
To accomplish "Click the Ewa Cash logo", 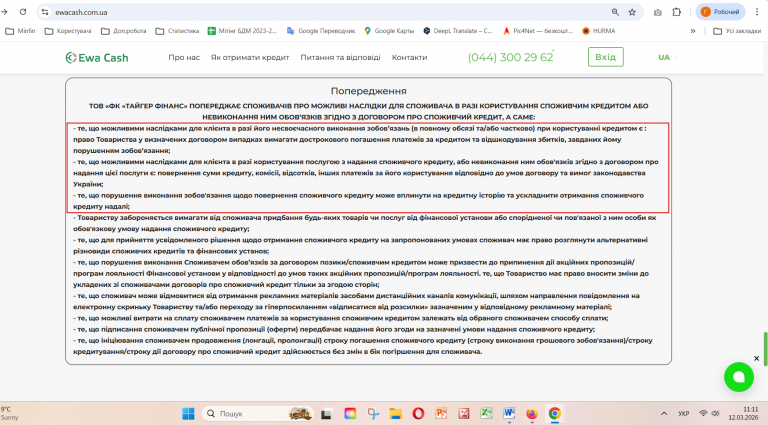I will tap(96, 58).
